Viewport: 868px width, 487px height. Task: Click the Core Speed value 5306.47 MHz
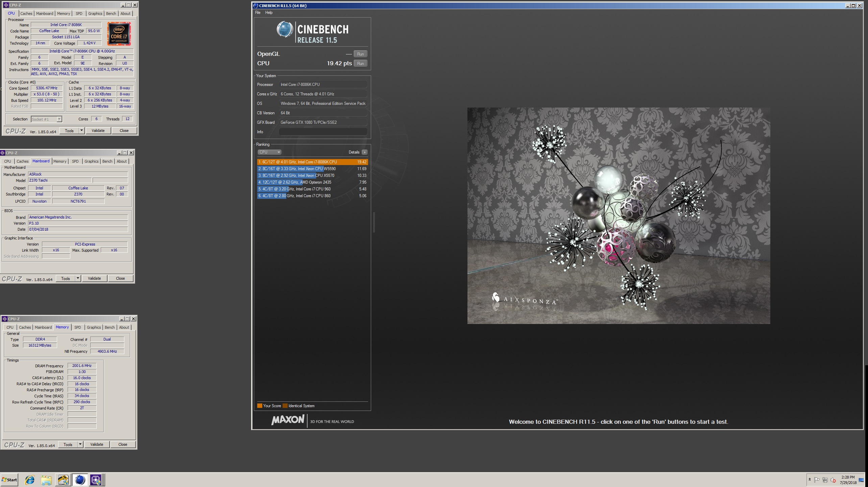47,88
